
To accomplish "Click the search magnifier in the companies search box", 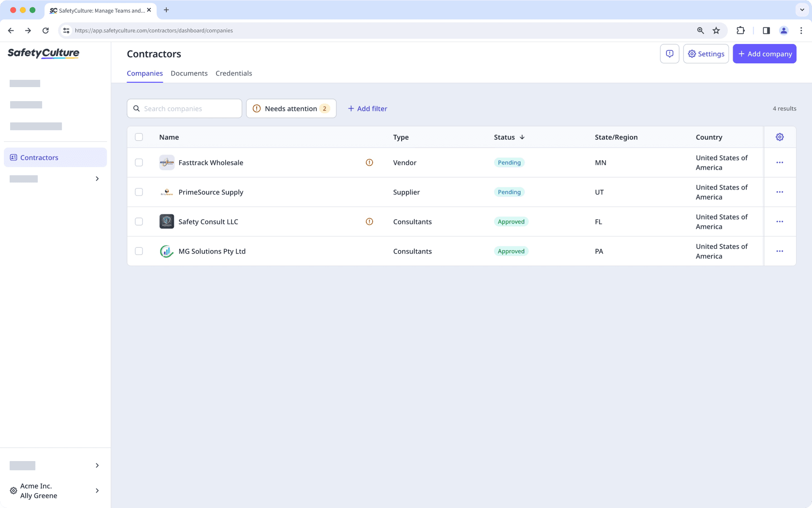I will tap(136, 108).
